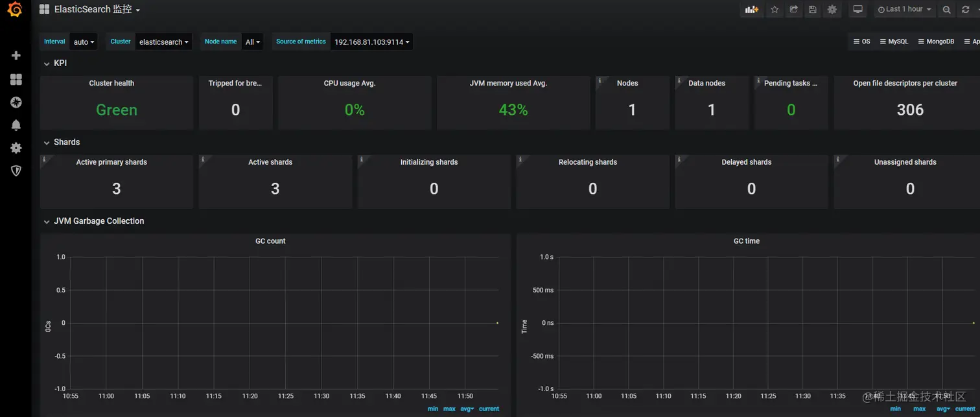Click the Tripped for breakers panel title
Viewport: 980px width, 417px height.
pyautogui.click(x=235, y=83)
